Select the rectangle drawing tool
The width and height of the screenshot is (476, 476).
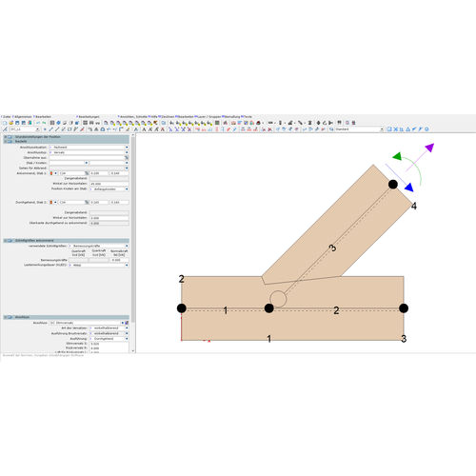click(x=69, y=129)
